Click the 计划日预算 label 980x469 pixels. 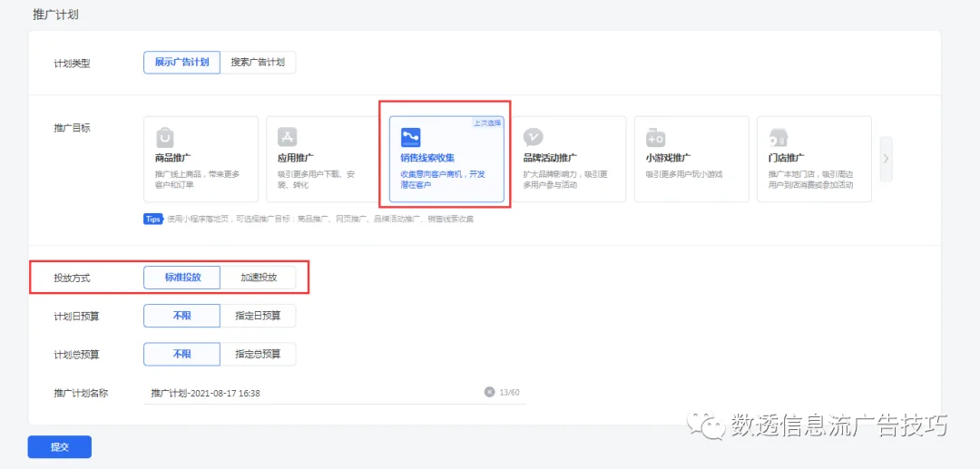[x=76, y=317]
